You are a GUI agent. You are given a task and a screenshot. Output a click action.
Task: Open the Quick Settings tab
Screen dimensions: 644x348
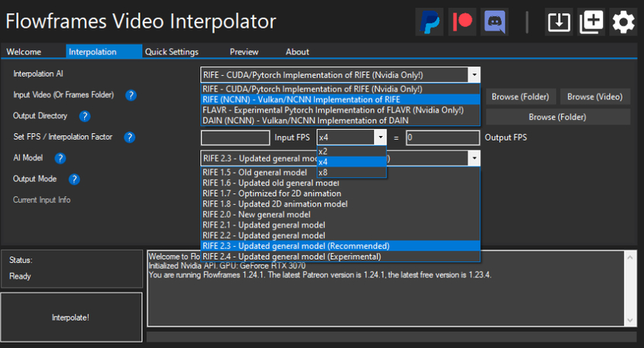(x=172, y=52)
